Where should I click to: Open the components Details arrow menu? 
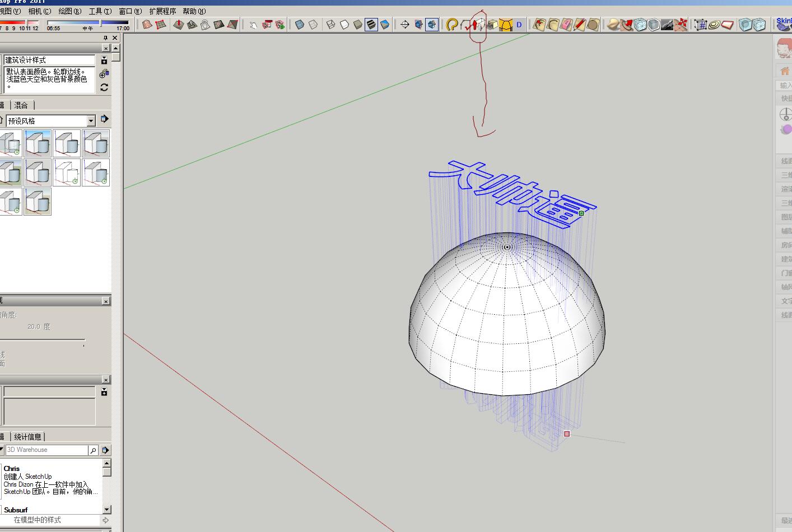tap(105, 450)
